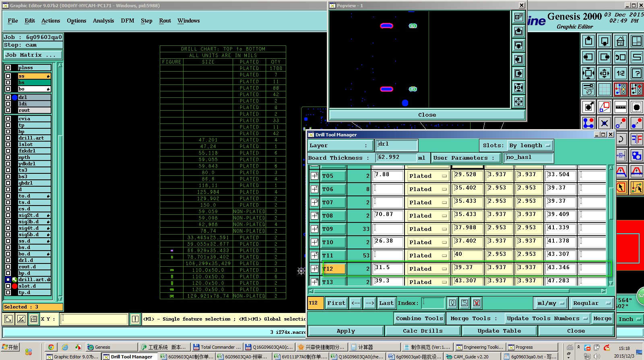
Task: Toggle checkbox for the npth layer
Action: point(8,157)
